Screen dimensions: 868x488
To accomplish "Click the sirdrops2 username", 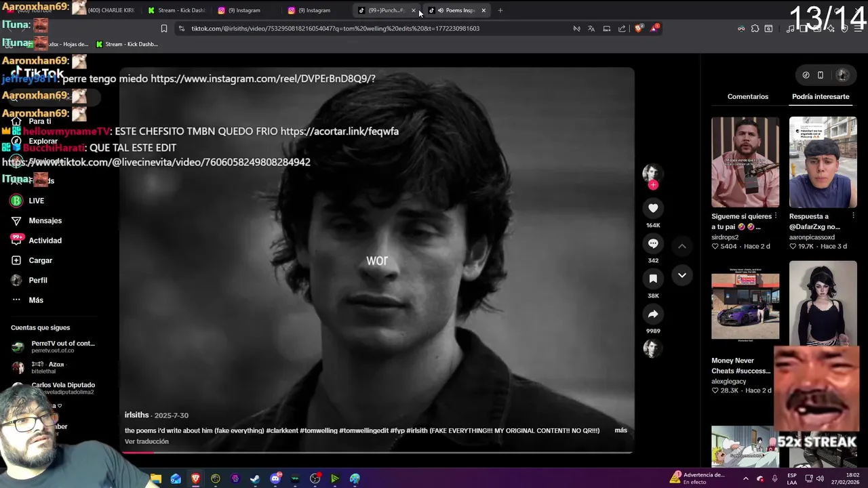I will [x=725, y=237].
